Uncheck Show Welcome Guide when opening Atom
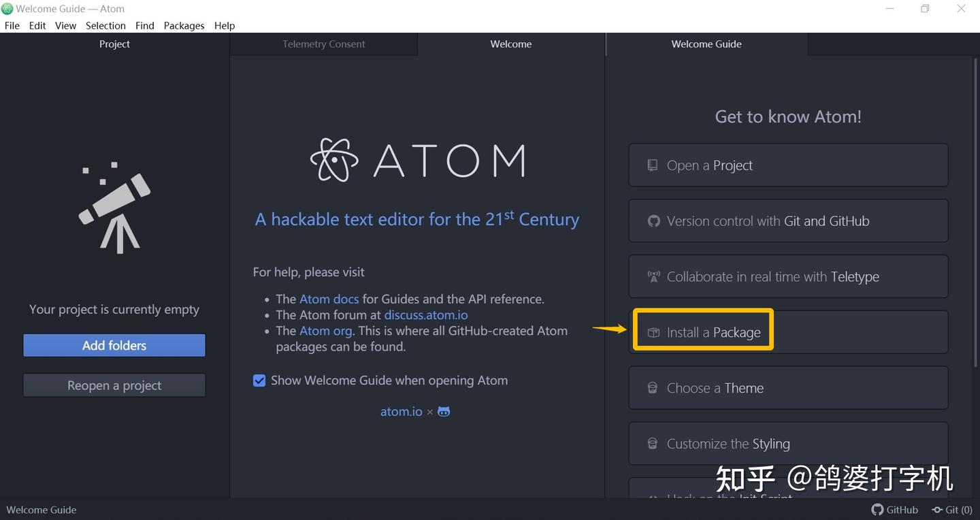 259,380
